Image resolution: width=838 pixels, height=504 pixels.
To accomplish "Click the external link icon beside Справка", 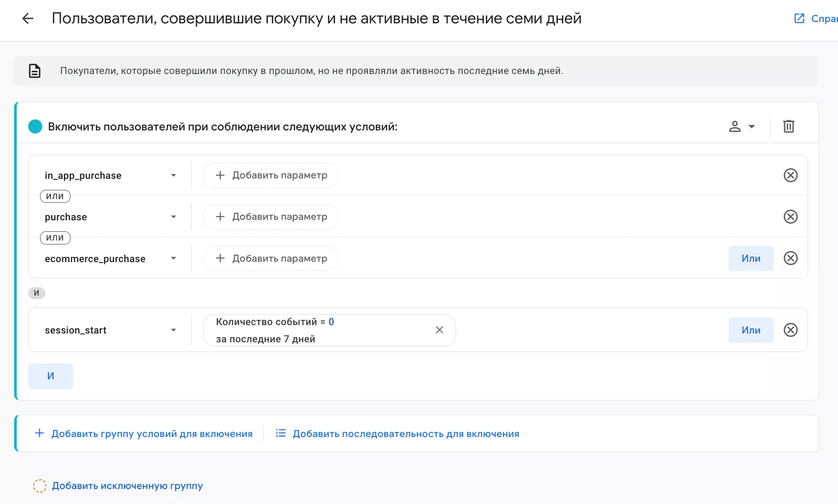I will click(798, 18).
